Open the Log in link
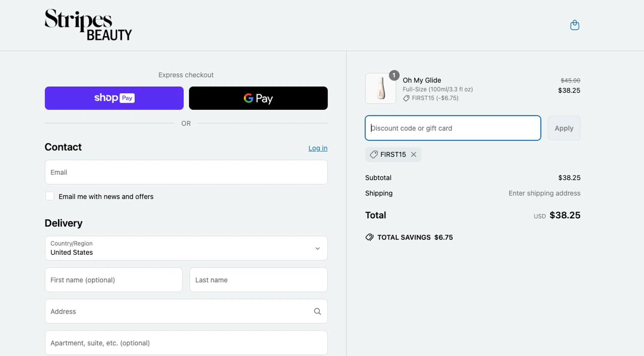 coord(318,148)
